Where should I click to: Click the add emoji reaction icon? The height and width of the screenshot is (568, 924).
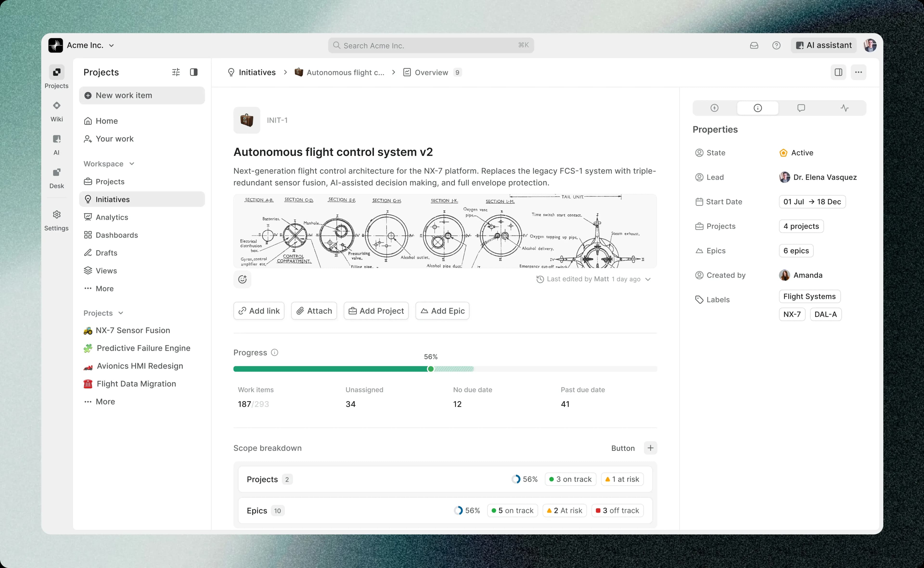[243, 279]
